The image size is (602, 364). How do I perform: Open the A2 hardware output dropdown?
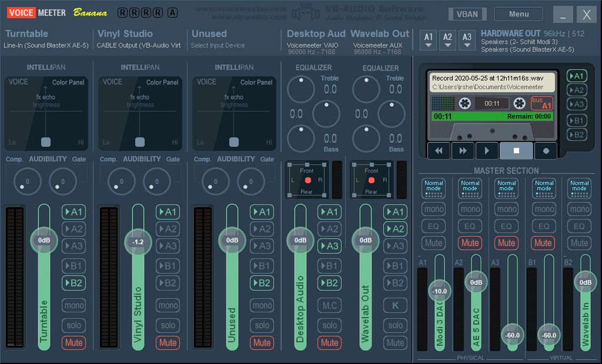(x=447, y=40)
